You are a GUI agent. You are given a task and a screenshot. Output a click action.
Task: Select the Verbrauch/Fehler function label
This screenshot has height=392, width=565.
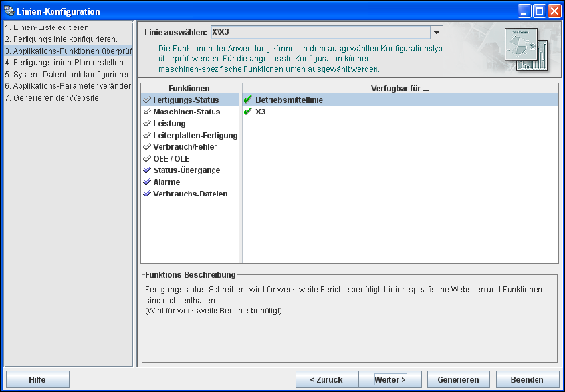185,147
